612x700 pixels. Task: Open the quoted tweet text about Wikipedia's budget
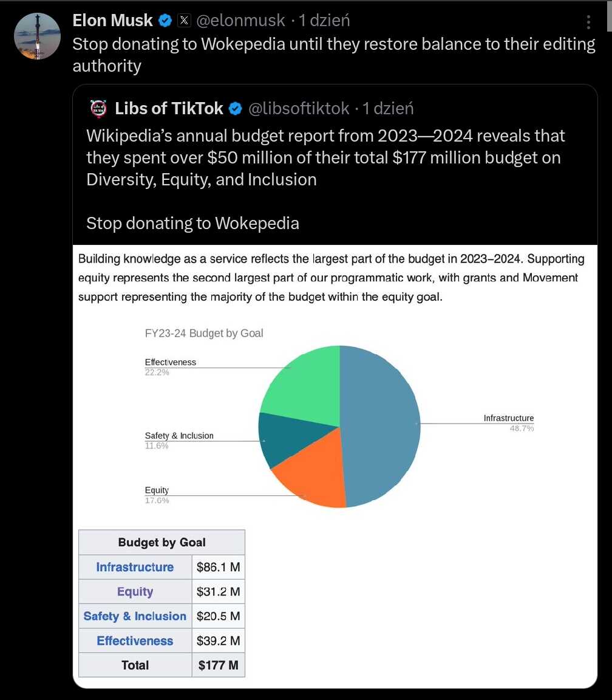(325, 179)
